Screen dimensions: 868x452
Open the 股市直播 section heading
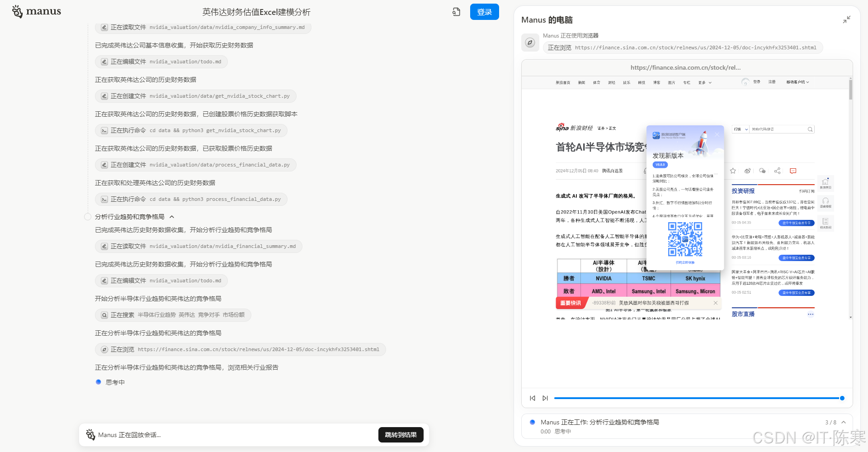point(743,314)
